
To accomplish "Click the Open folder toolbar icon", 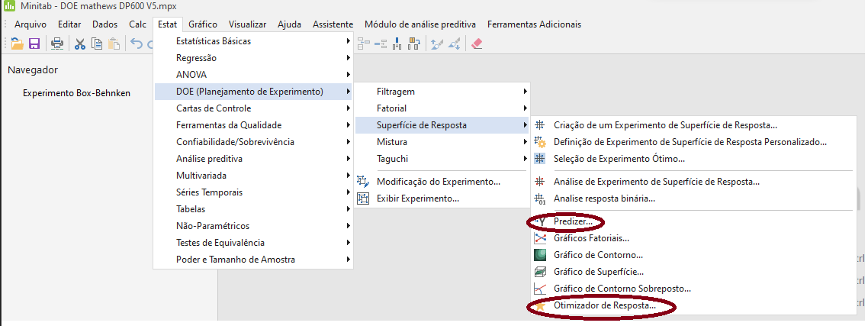I will click(16, 44).
